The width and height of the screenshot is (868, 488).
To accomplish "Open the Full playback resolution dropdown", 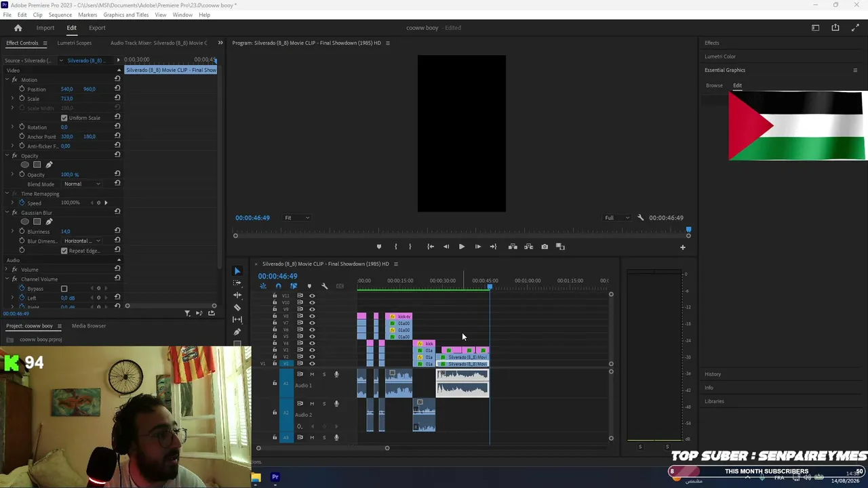I will pyautogui.click(x=617, y=218).
